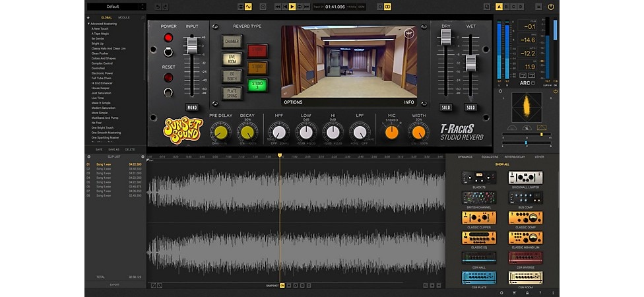The width and height of the screenshot is (644, 297).
Task: Select the LIVE ROOM reverb type
Action: coord(232,59)
